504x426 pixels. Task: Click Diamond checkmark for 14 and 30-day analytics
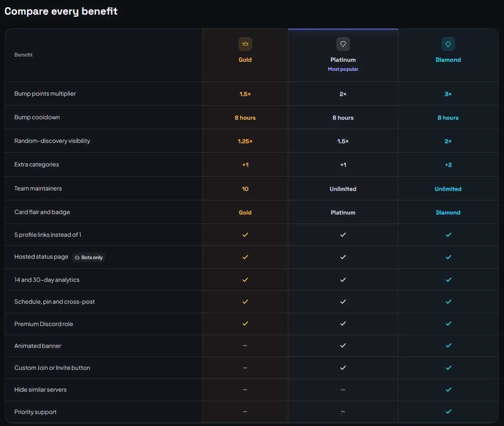[x=448, y=280]
